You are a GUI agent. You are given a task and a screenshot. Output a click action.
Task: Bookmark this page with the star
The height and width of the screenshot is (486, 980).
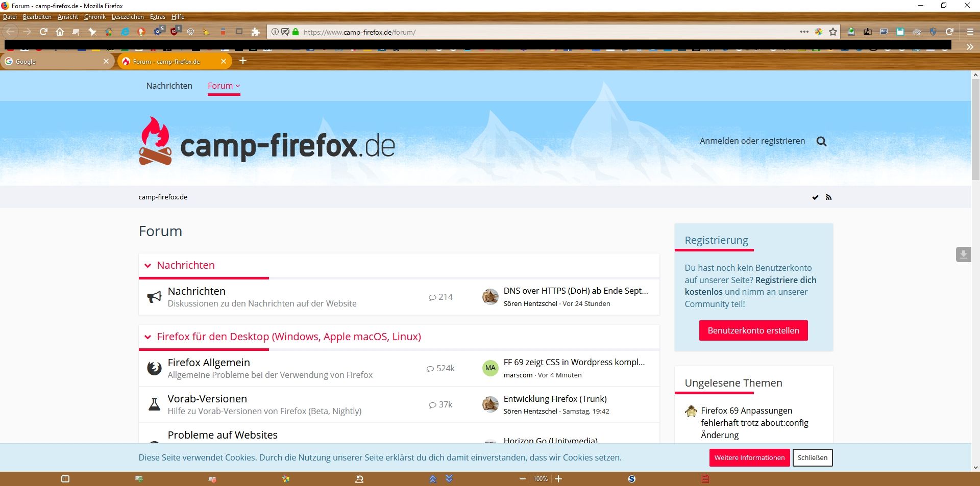coord(833,32)
